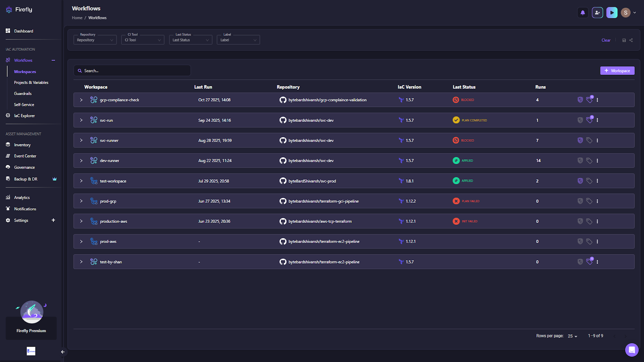644x362 pixels.
Task: Click the APPLIED status icon for dev-runner
Action: coord(456,160)
